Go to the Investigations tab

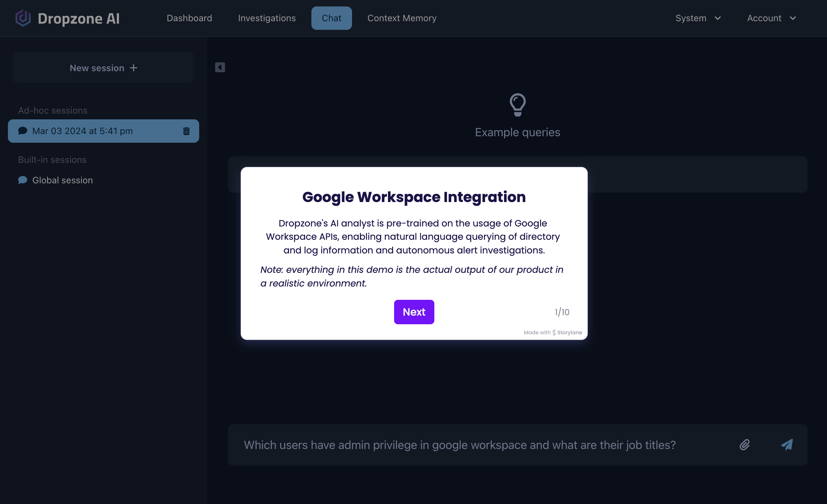(x=267, y=18)
